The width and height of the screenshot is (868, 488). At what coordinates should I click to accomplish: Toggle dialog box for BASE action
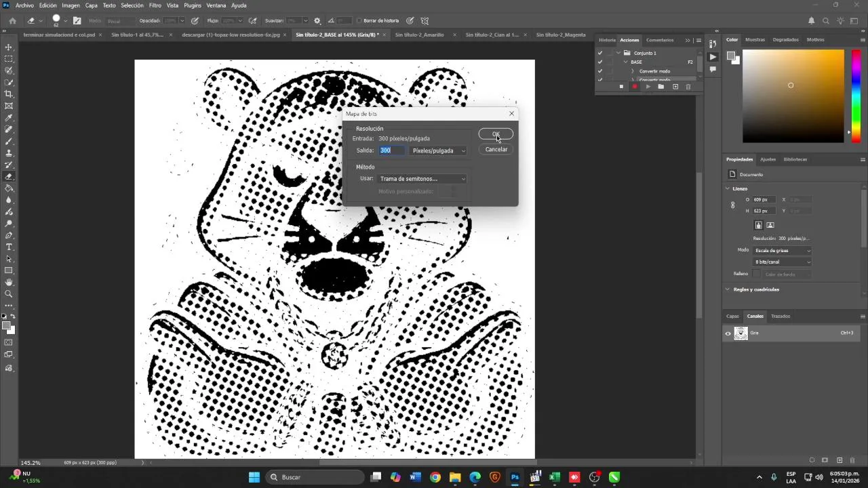pos(609,62)
